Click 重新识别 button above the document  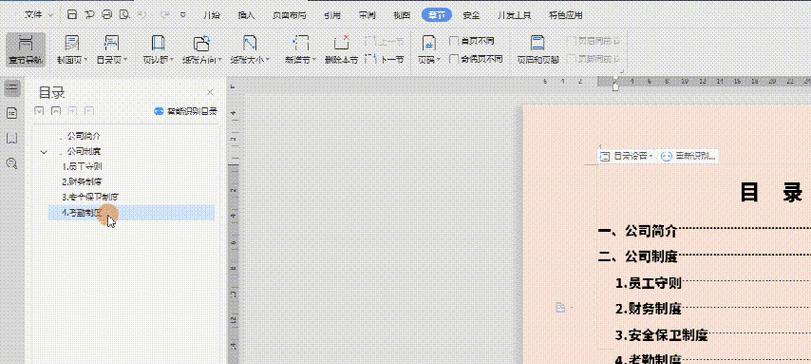[689, 156]
